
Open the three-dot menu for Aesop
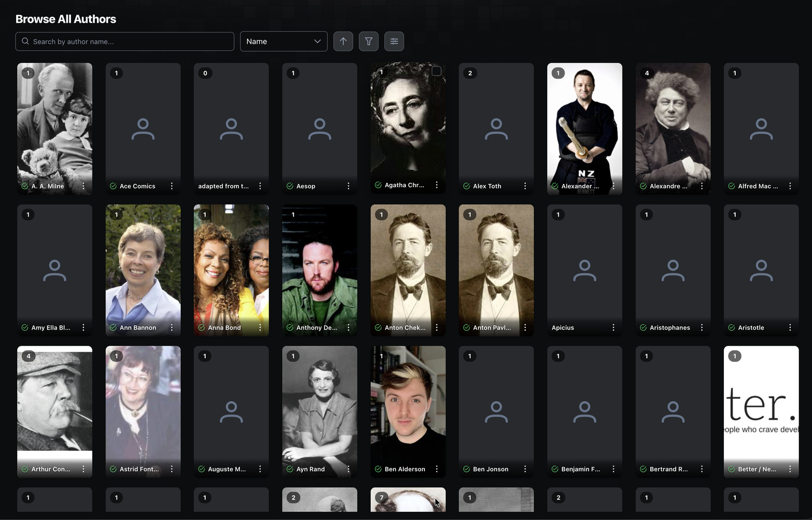pyautogui.click(x=348, y=186)
